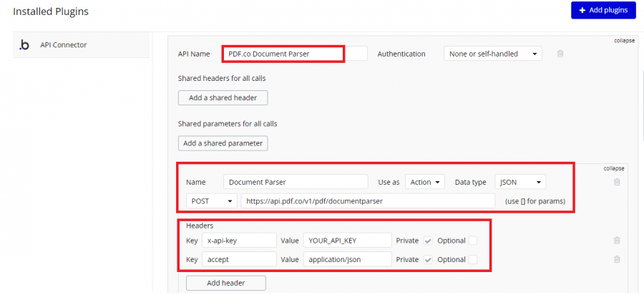Toggle Private checkbox for accept header

428,259
